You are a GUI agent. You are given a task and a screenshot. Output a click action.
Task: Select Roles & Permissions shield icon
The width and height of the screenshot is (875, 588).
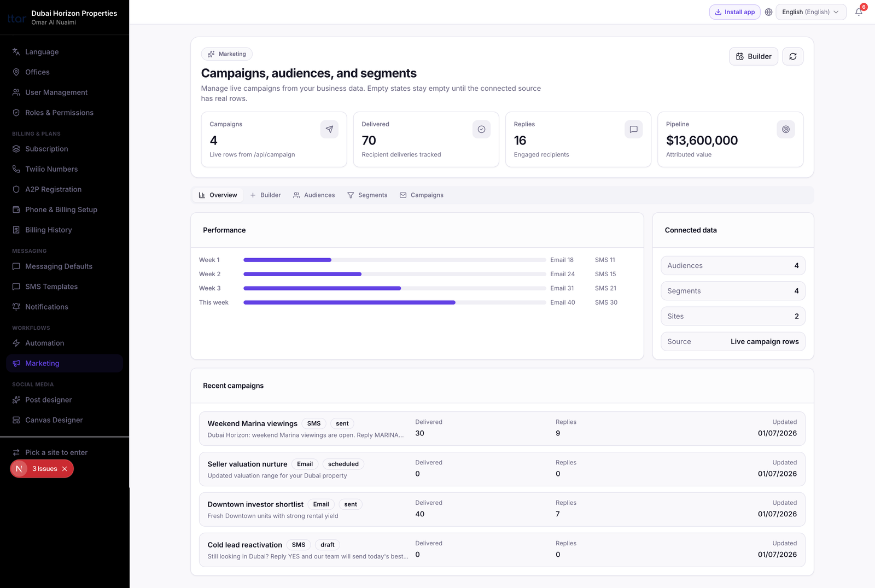click(x=16, y=113)
